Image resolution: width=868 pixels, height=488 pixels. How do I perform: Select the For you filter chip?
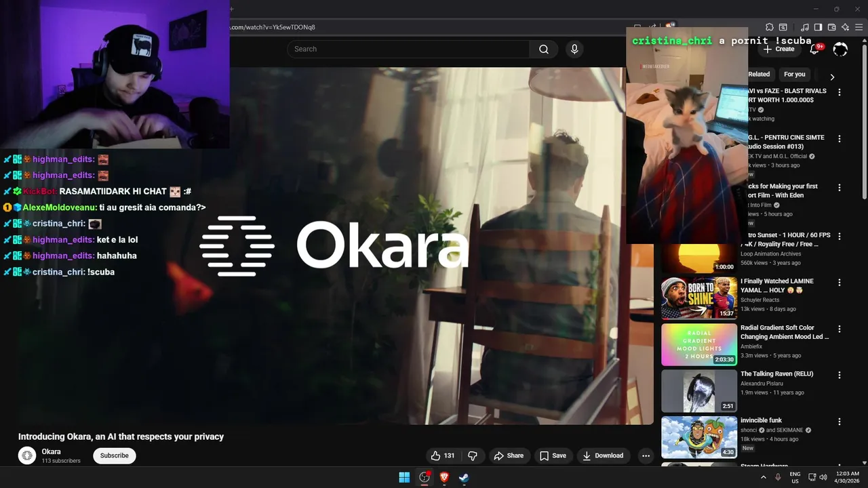(x=794, y=74)
